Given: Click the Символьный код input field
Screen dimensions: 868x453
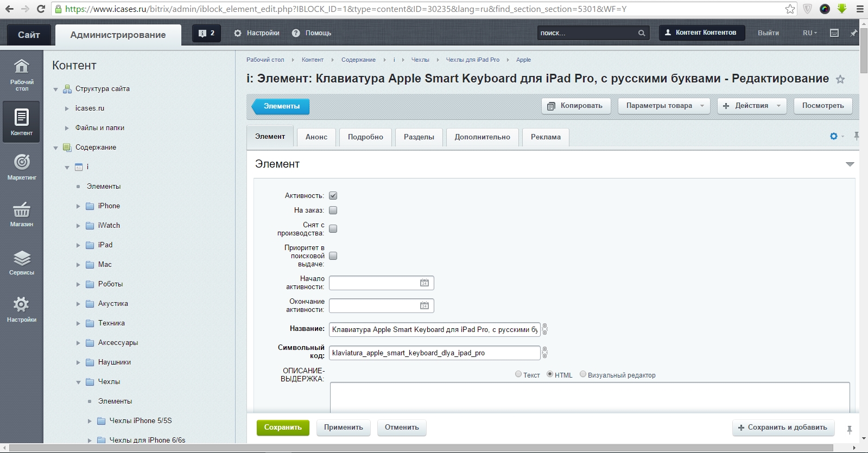Looking at the screenshot, I should (x=435, y=353).
